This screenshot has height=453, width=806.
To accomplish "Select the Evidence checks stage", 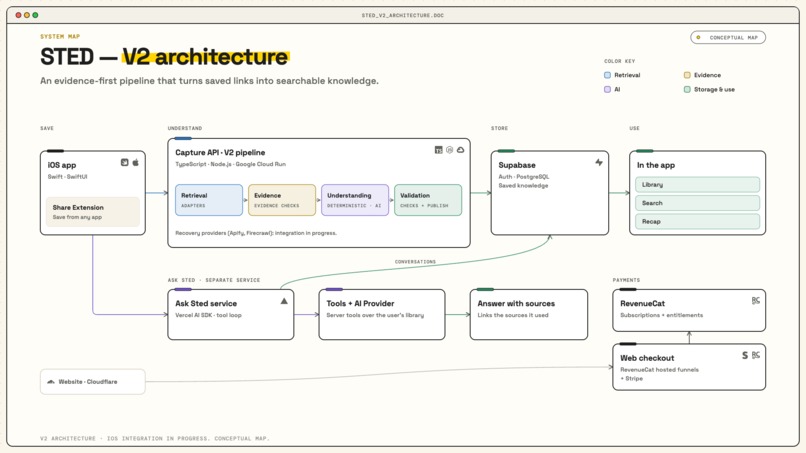I will (282, 200).
